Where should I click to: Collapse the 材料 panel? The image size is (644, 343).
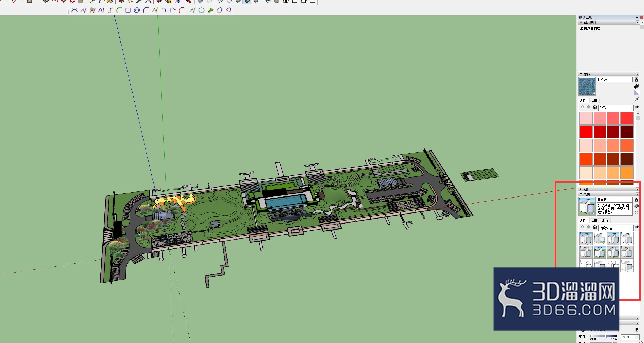[581, 74]
